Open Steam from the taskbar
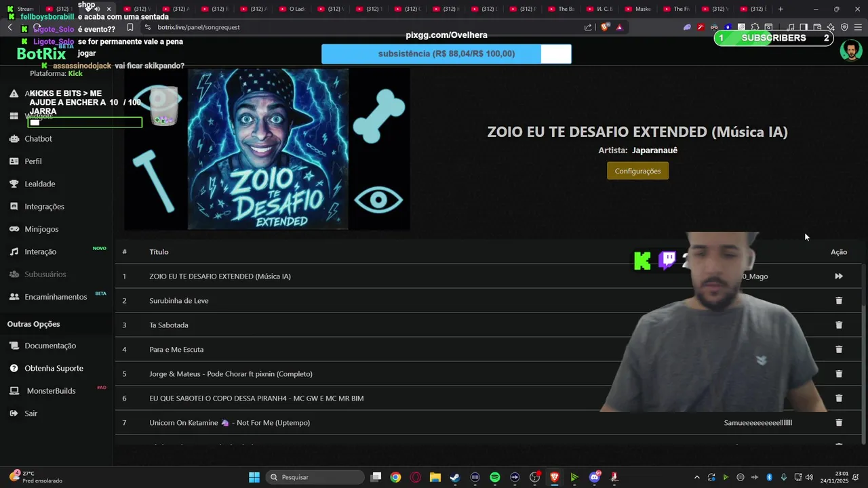Image resolution: width=868 pixels, height=488 pixels. pyautogui.click(x=455, y=477)
